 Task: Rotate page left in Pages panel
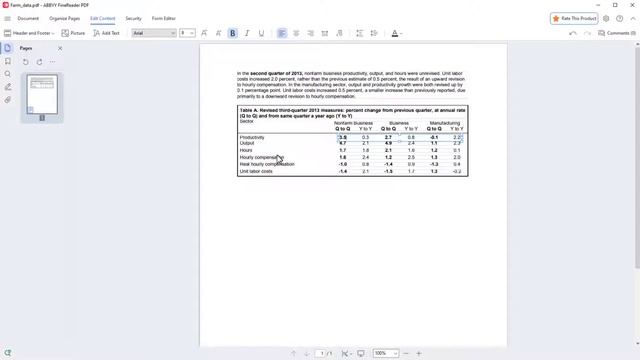26,62
